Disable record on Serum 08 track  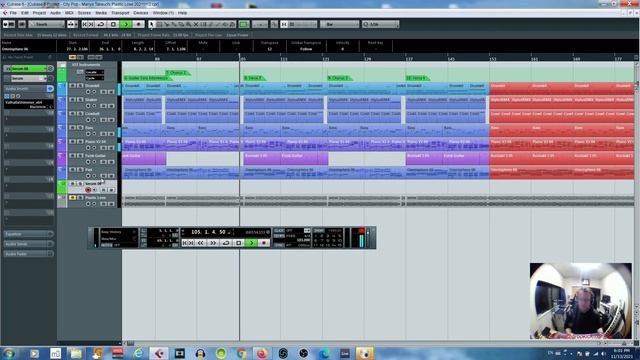[x=88, y=190]
